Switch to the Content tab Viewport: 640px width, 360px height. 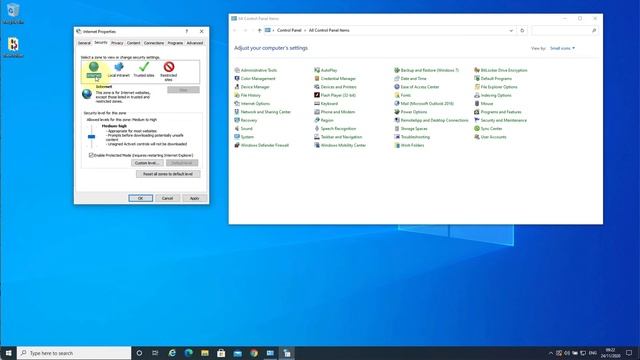click(x=133, y=43)
